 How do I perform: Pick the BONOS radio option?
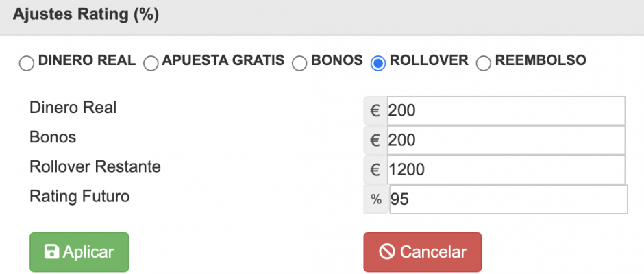299,64
